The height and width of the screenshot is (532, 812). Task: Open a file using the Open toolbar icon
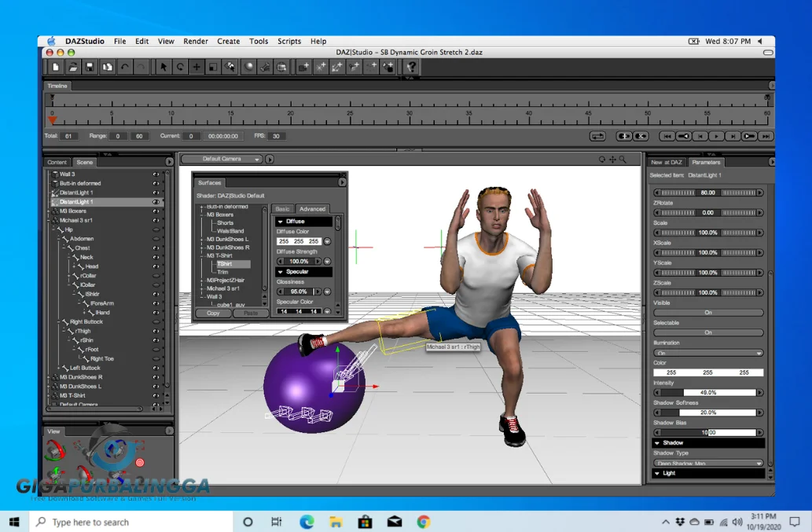75,68
